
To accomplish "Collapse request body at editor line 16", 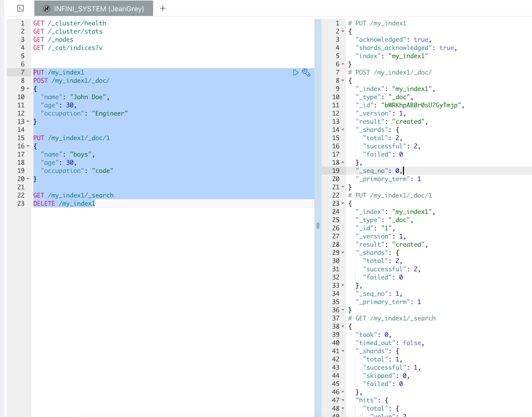I will pos(28,146).
